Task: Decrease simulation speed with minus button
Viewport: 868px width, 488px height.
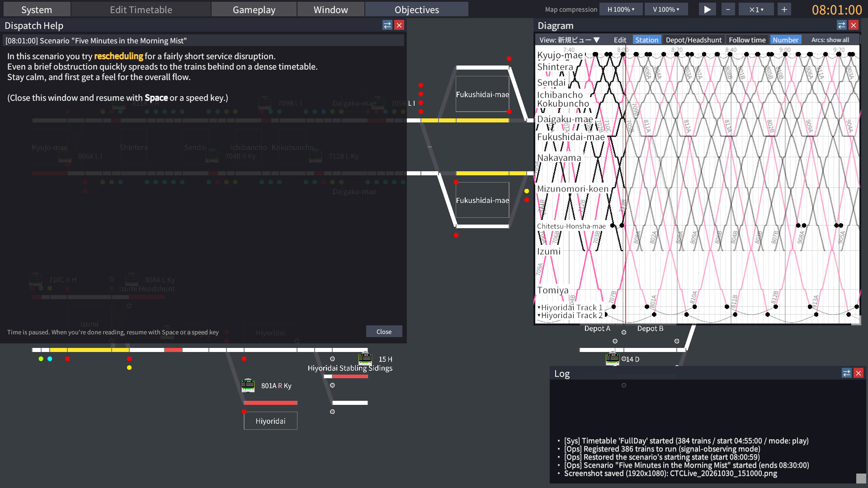Action: click(x=728, y=9)
